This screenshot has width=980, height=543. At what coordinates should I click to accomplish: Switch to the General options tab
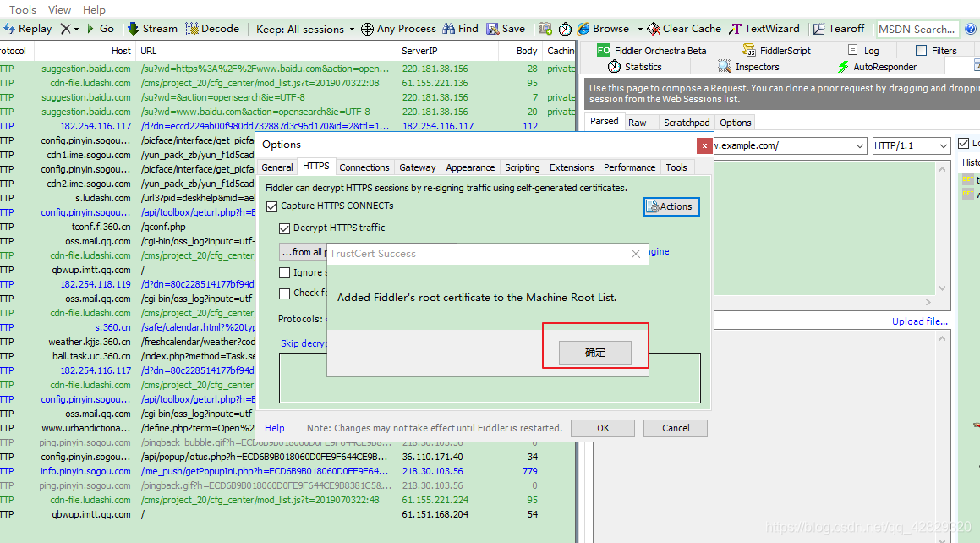(x=276, y=167)
